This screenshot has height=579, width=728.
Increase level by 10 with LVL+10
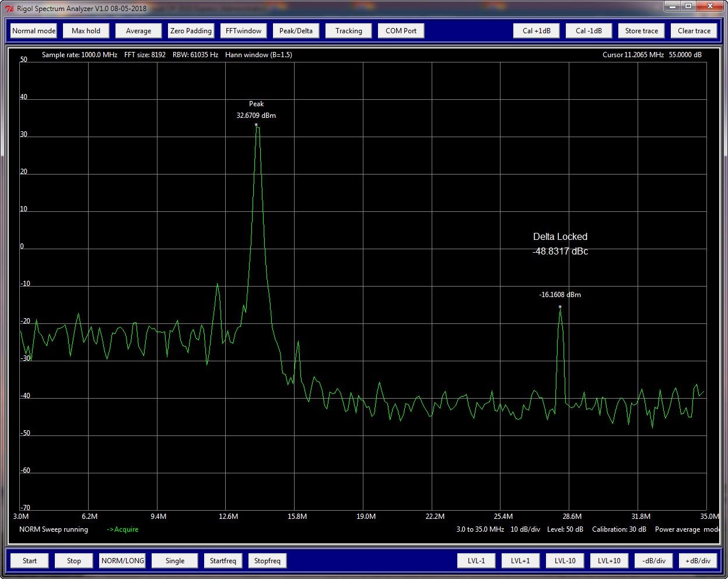(609, 560)
